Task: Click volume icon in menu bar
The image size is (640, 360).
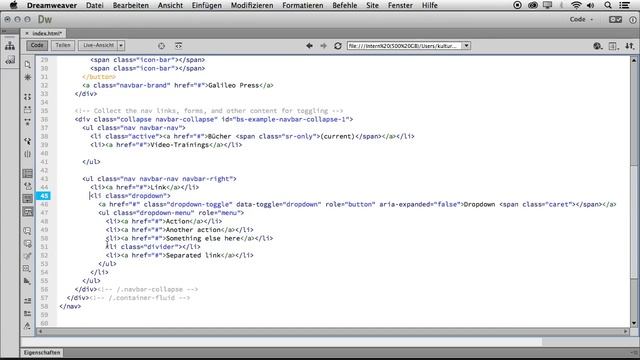Action: tap(591, 5)
